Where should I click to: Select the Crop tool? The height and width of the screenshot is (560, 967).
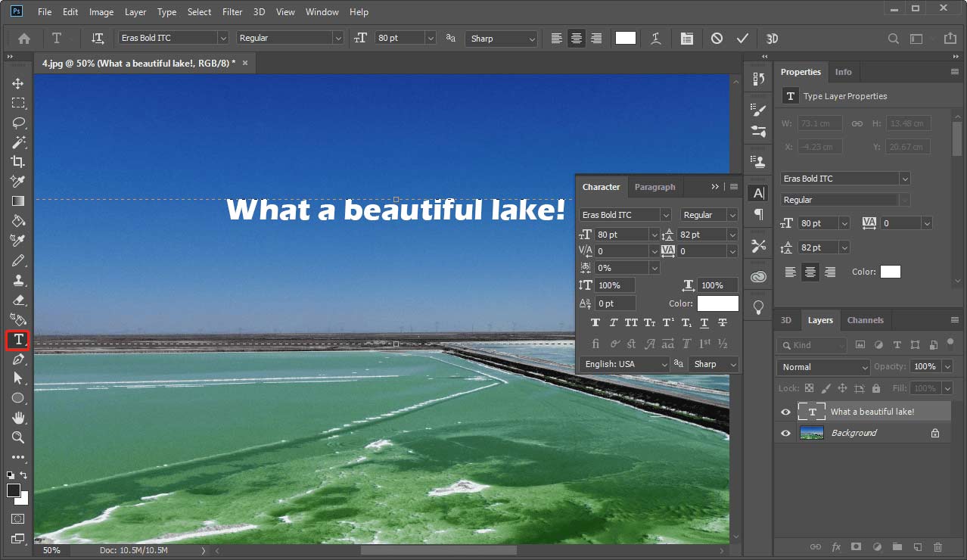pyautogui.click(x=17, y=161)
